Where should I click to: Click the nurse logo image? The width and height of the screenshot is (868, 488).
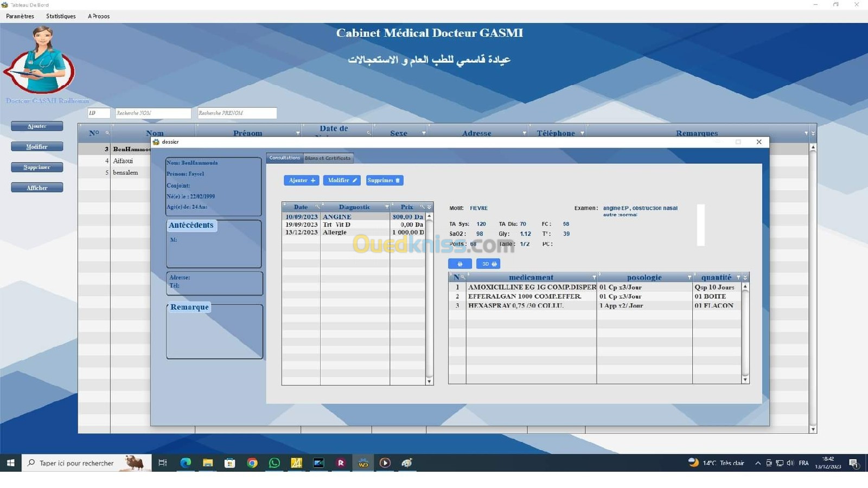pyautogui.click(x=40, y=60)
